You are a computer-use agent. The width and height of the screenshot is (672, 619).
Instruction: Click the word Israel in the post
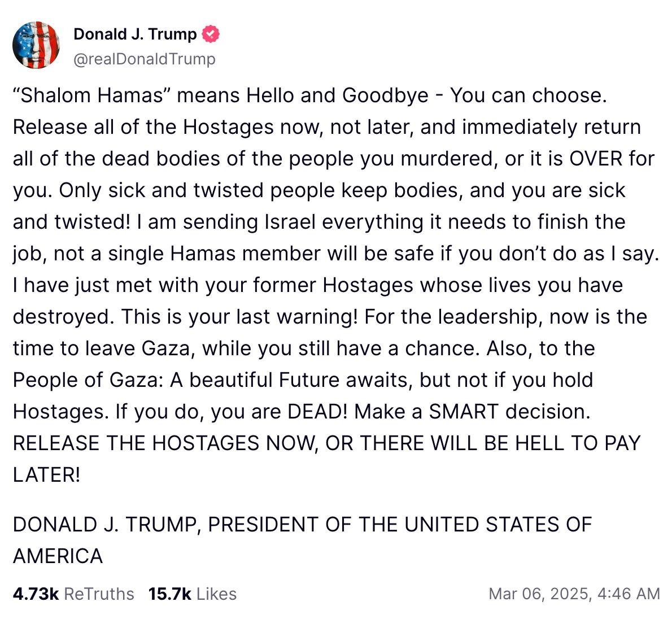(x=290, y=222)
